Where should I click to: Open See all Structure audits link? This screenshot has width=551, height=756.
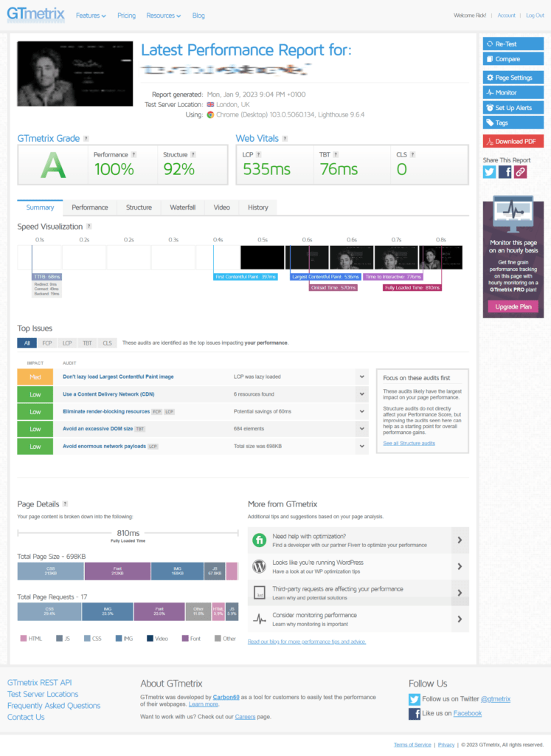click(409, 444)
